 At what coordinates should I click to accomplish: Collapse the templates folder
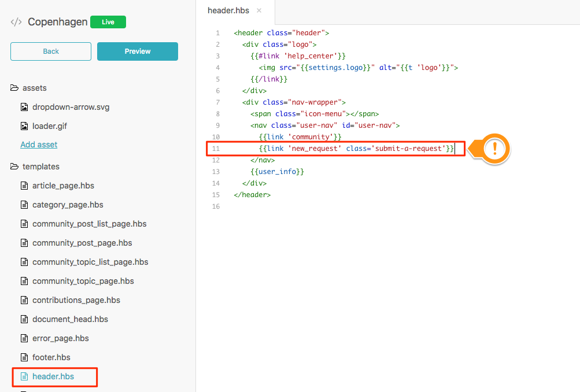coord(15,167)
